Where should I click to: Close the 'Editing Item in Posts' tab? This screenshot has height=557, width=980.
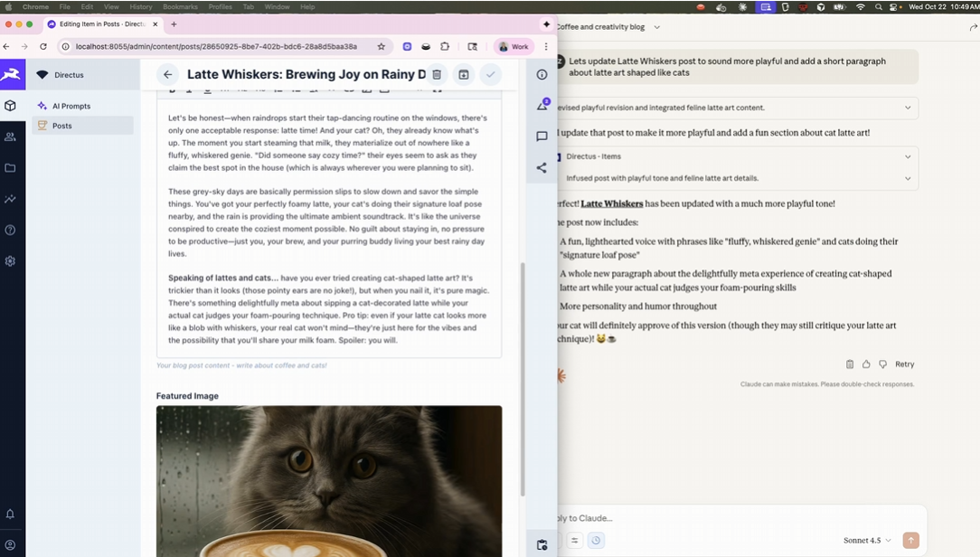pos(155,24)
